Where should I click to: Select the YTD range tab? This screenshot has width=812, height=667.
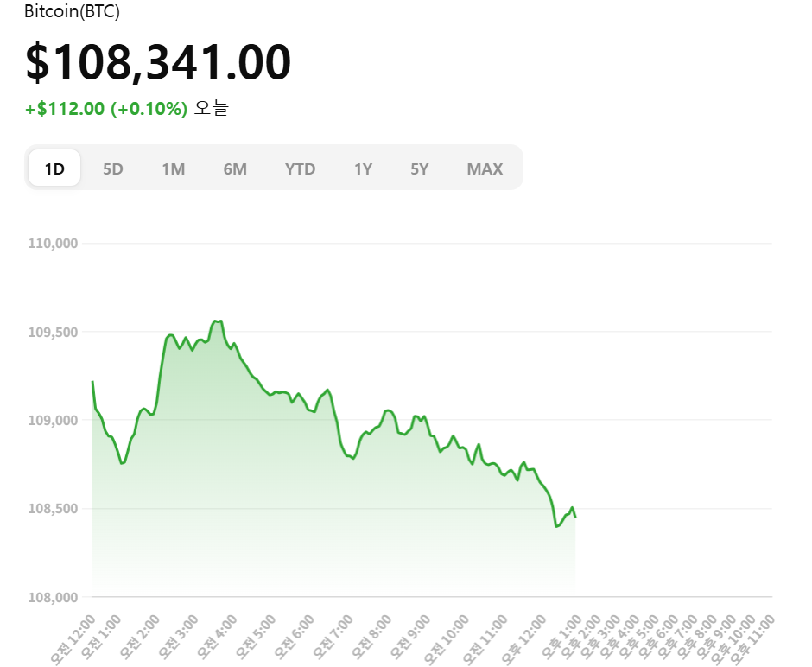[x=300, y=168]
